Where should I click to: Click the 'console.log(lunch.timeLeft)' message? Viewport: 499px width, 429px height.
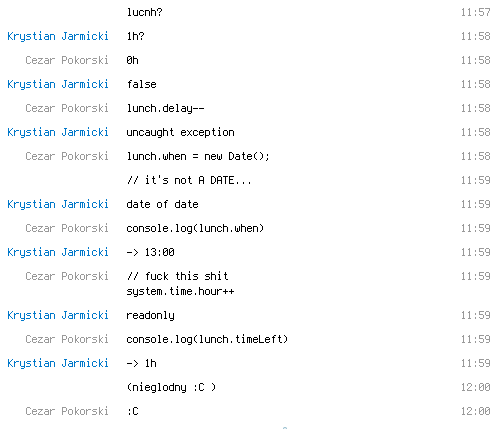tap(207, 340)
